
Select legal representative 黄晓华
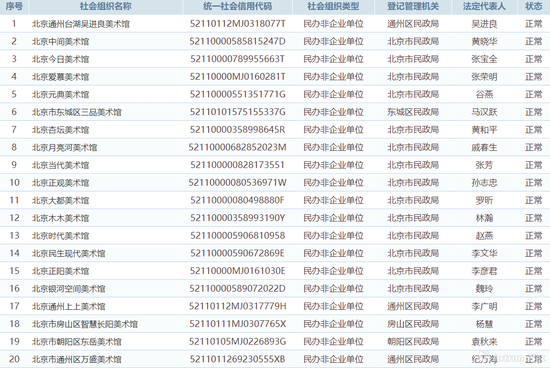point(484,41)
